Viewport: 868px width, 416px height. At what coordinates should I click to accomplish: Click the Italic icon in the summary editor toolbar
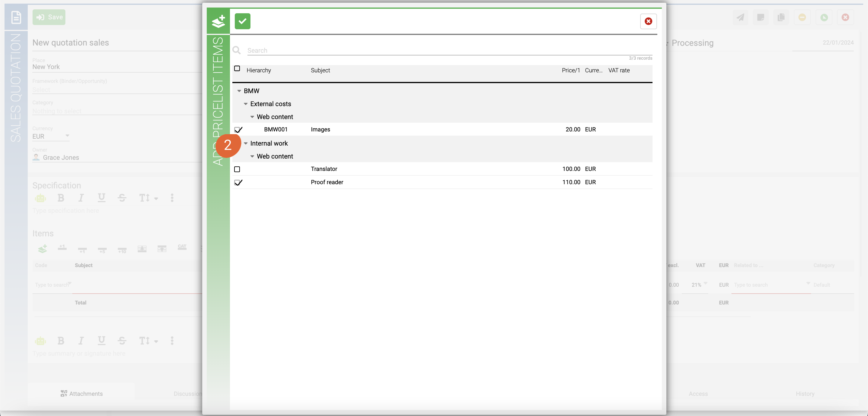(x=81, y=341)
